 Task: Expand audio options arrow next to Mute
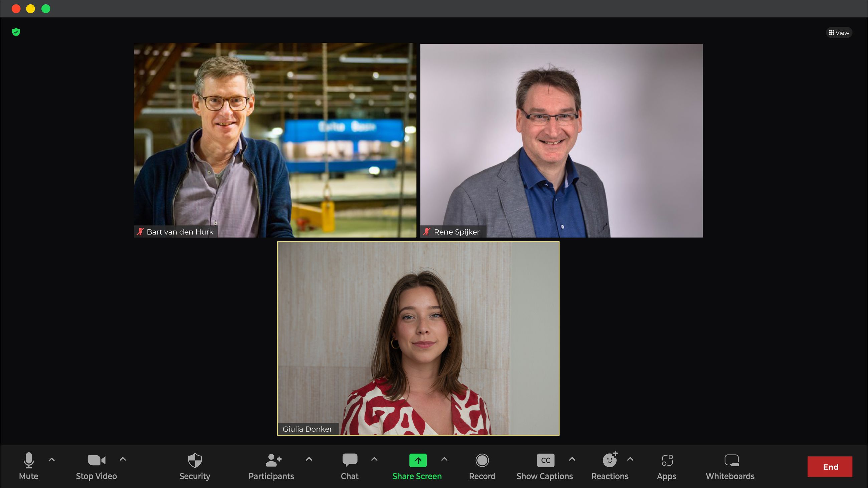pyautogui.click(x=51, y=459)
